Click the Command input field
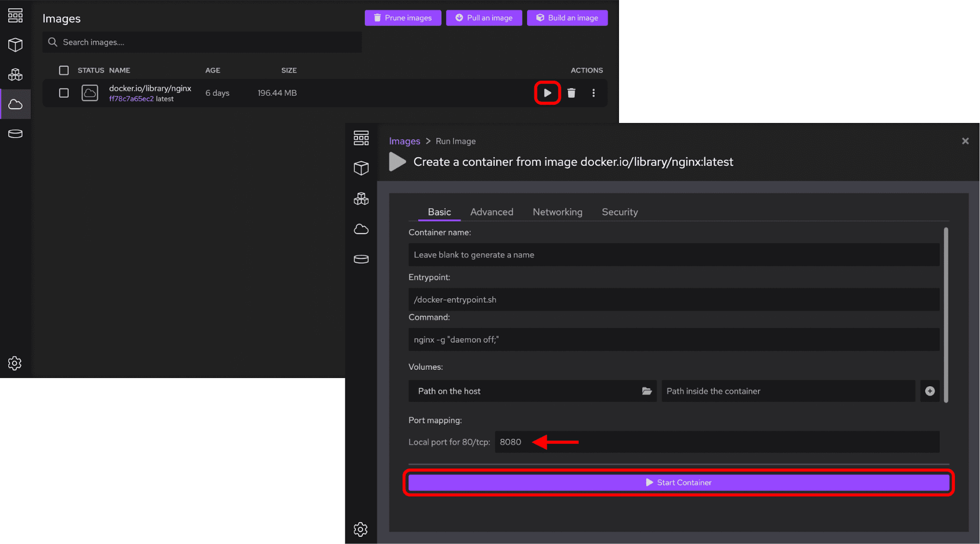The image size is (980, 544). (674, 339)
